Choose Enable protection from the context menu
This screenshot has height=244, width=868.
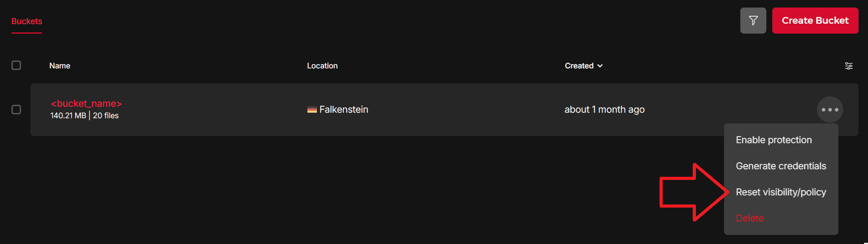pos(773,140)
